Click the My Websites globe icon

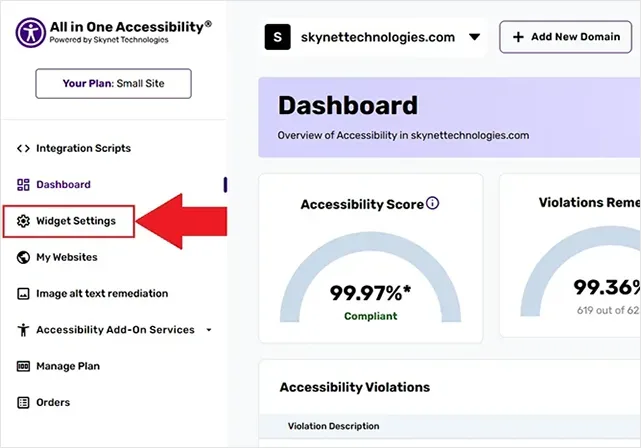[23, 257]
